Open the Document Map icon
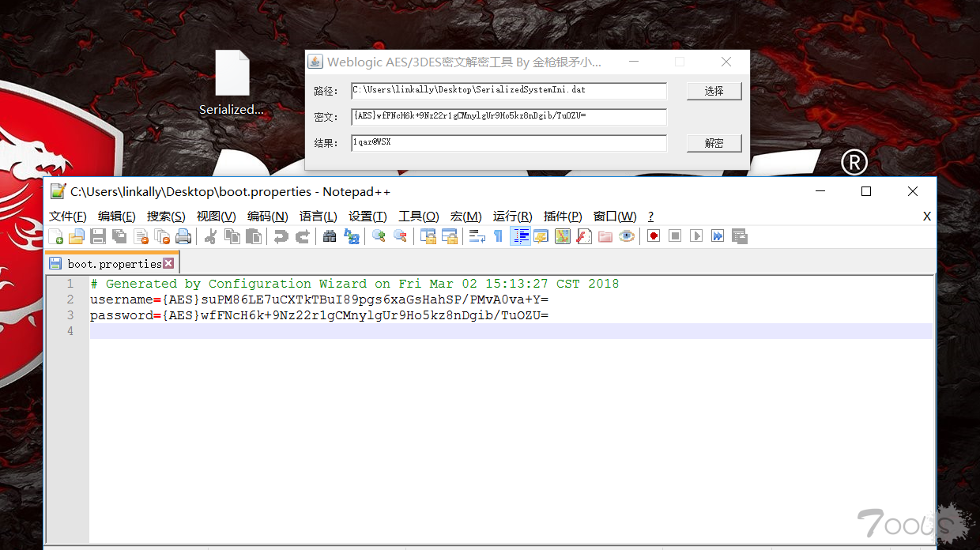 (x=563, y=236)
